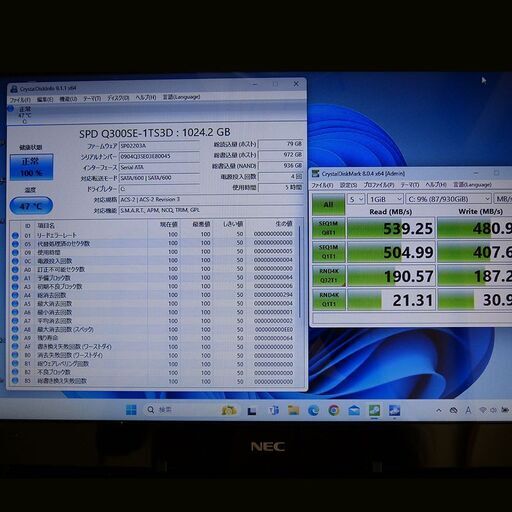Open ファイル(F) menu in CrystalDiskInfo

coord(20,99)
